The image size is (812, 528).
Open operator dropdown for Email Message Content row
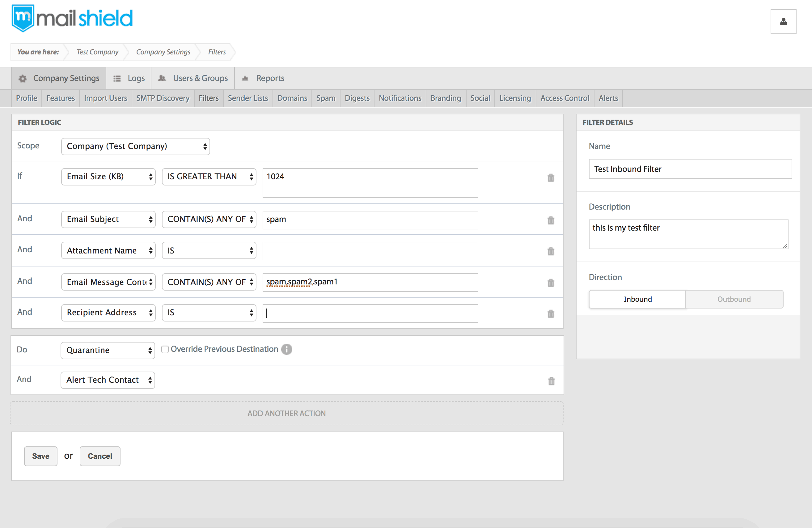[x=209, y=282]
